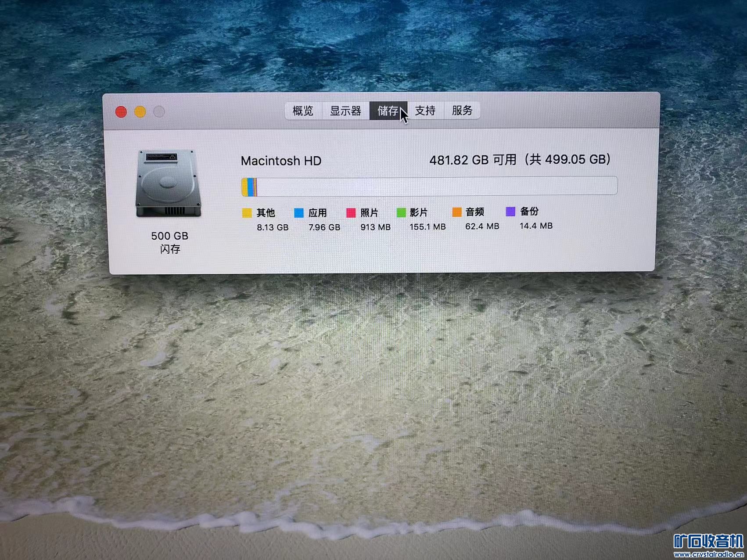This screenshot has height=560, width=747.
Task: Click the 音频 category label
Action: pos(474,212)
